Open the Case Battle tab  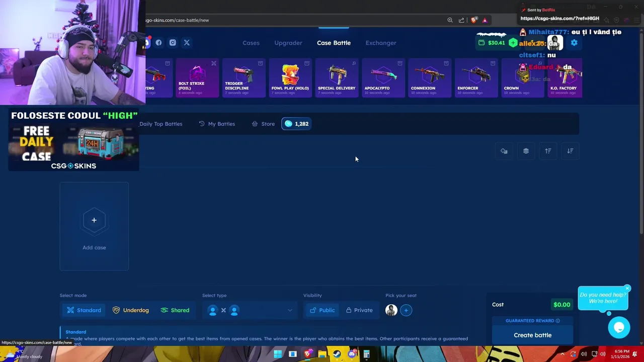tap(334, 43)
